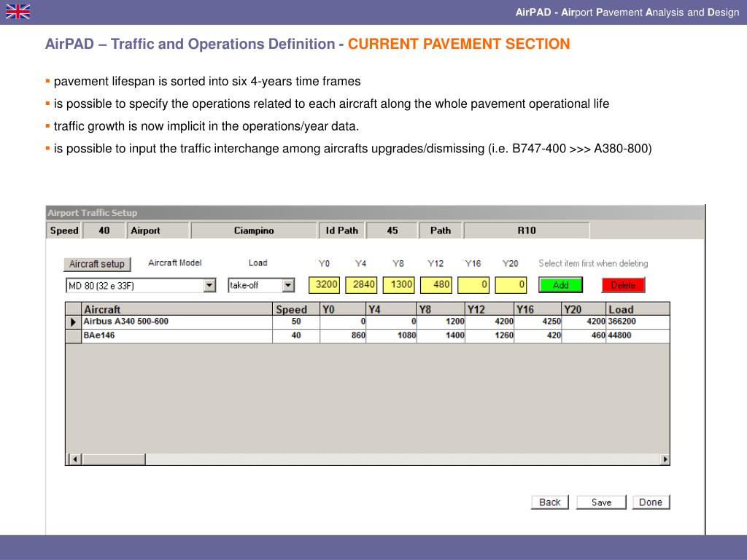Click the Y0 column header in table

[343, 309]
